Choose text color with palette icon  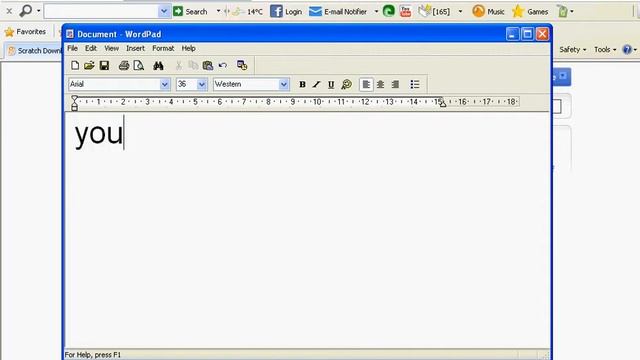[347, 84]
